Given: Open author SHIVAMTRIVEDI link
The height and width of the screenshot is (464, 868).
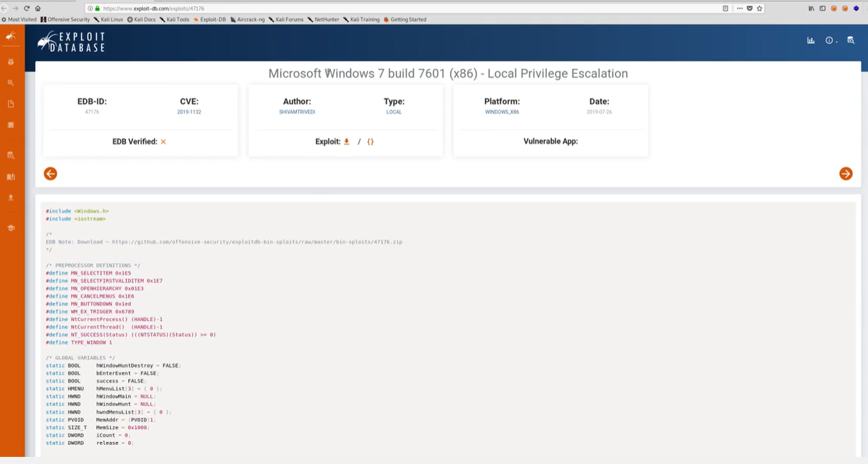Looking at the screenshot, I should 297,112.
